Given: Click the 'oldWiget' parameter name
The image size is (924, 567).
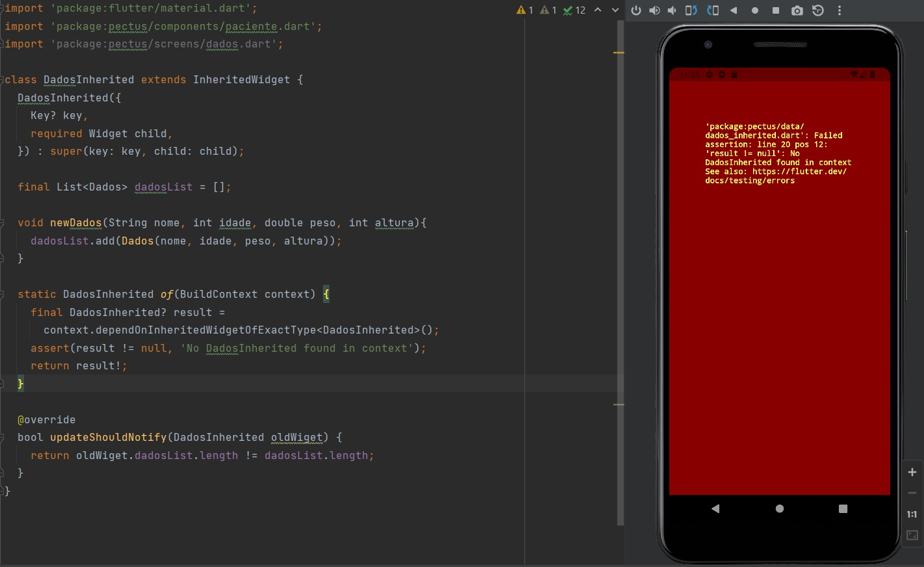Looking at the screenshot, I should tap(297, 438).
